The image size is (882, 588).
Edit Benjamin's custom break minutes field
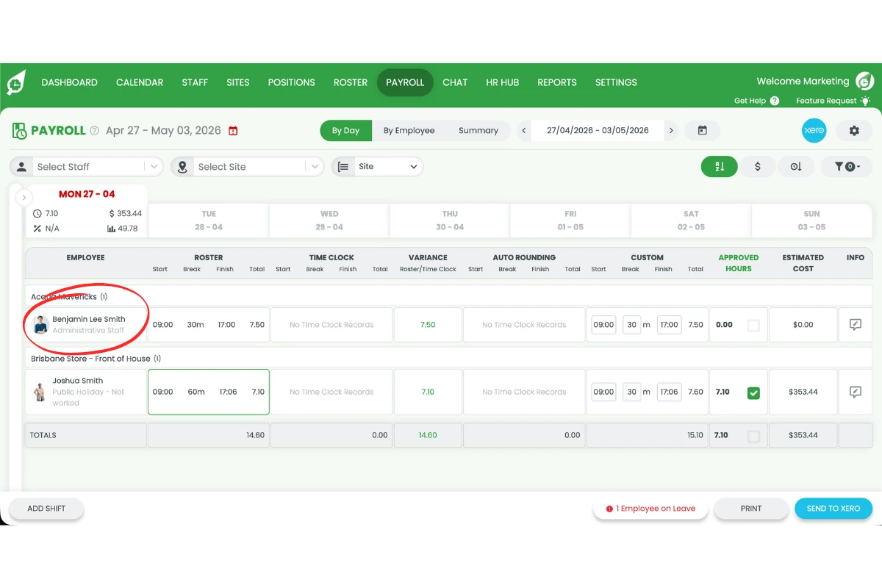click(x=632, y=325)
